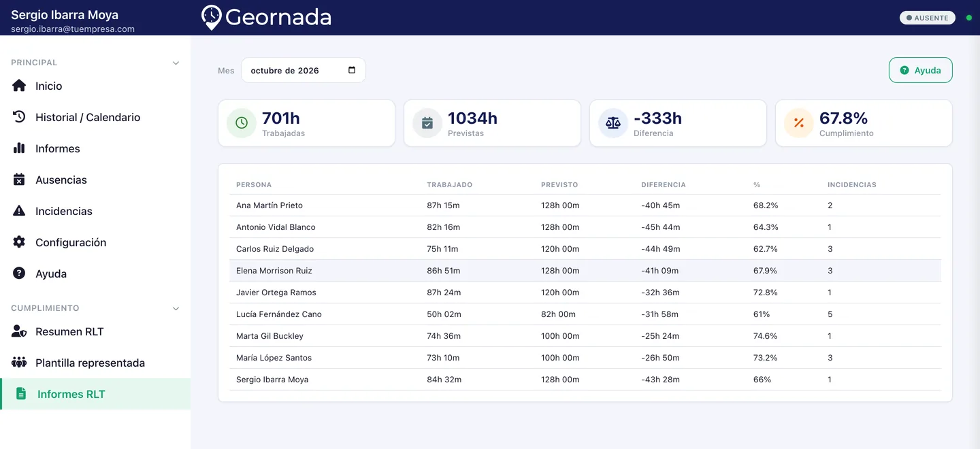The width and height of the screenshot is (980, 449).
Task: Click the Ausencias calendar-x icon
Action: click(x=19, y=180)
